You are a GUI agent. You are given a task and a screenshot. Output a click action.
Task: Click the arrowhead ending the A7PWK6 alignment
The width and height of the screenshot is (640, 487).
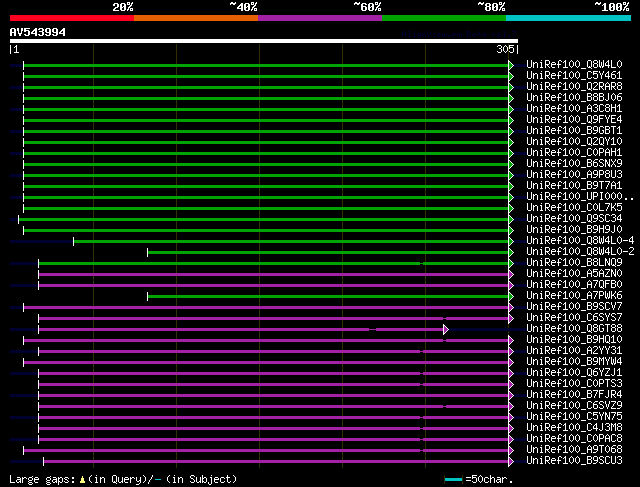511,296
